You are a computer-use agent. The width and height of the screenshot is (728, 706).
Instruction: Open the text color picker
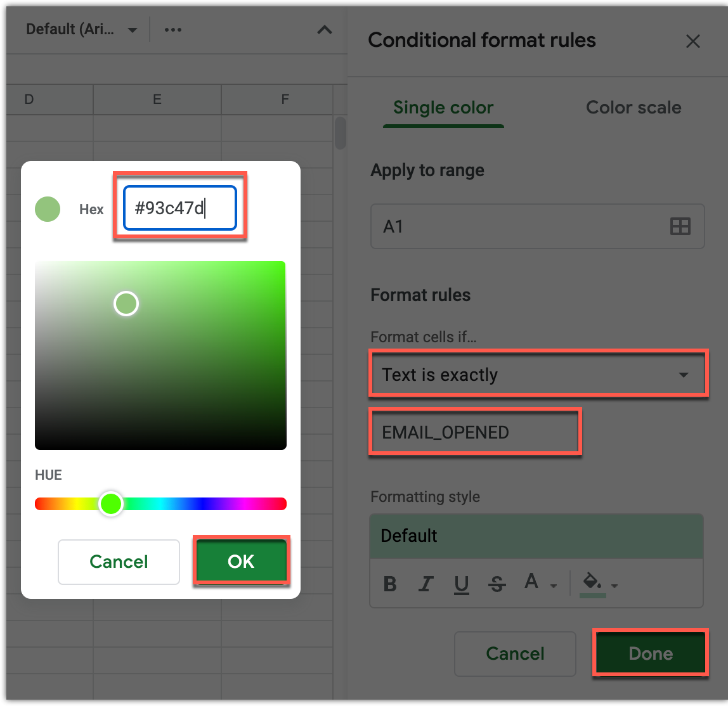click(x=536, y=584)
